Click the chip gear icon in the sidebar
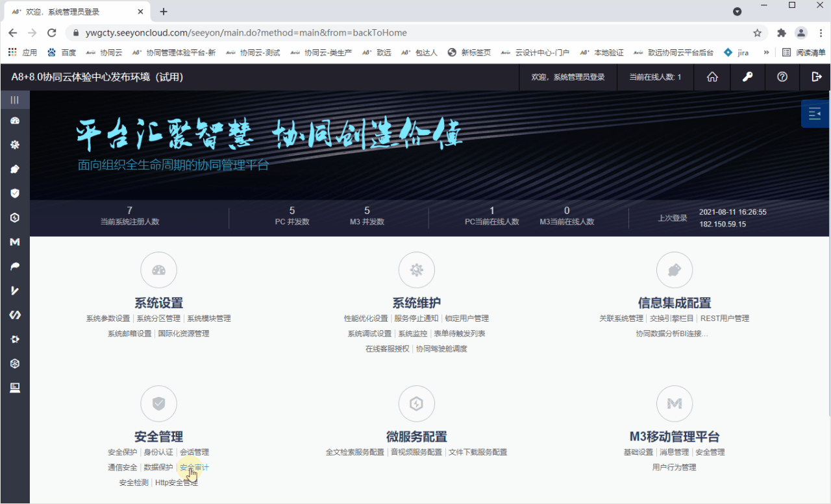 [x=14, y=339]
